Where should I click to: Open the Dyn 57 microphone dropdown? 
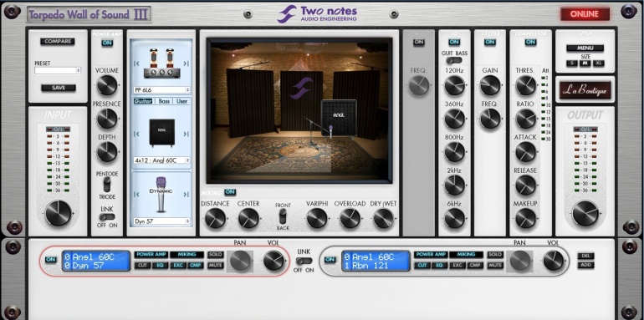pos(161,221)
